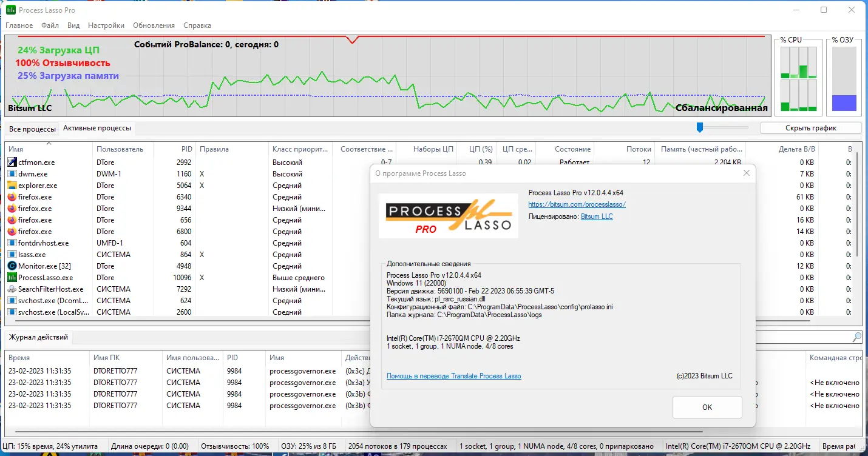Image resolution: width=868 pixels, height=456 pixels.
Task: Click the svchost.exe (LocalSy...) process icon
Action: point(12,312)
